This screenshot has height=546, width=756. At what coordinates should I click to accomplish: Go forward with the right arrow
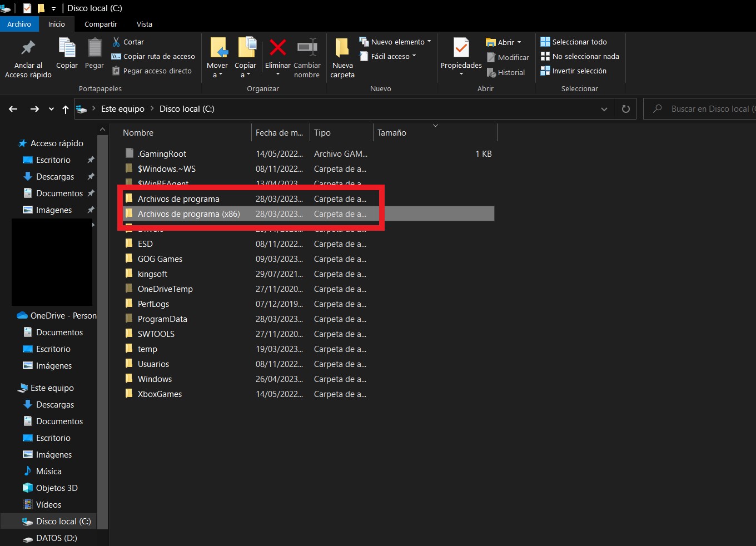click(34, 109)
